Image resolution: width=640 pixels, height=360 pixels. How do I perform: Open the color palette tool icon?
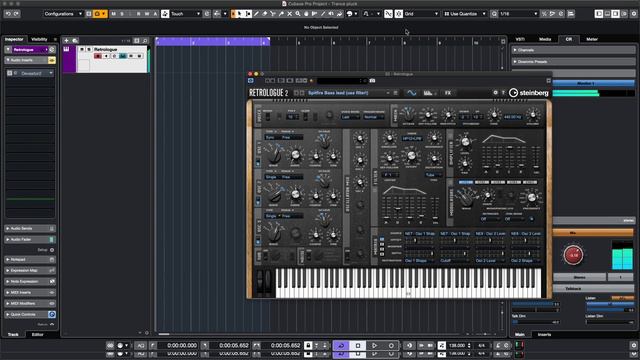click(x=350, y=14)
